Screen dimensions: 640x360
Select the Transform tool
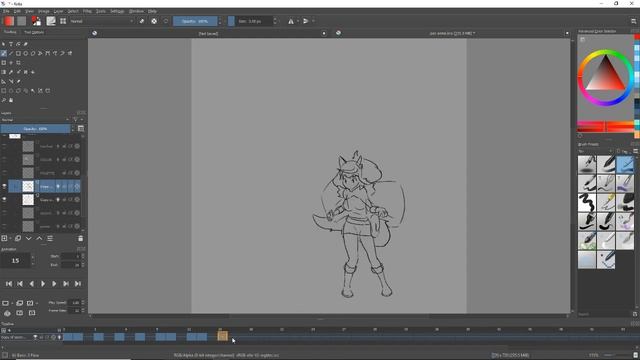coord(4,63)
